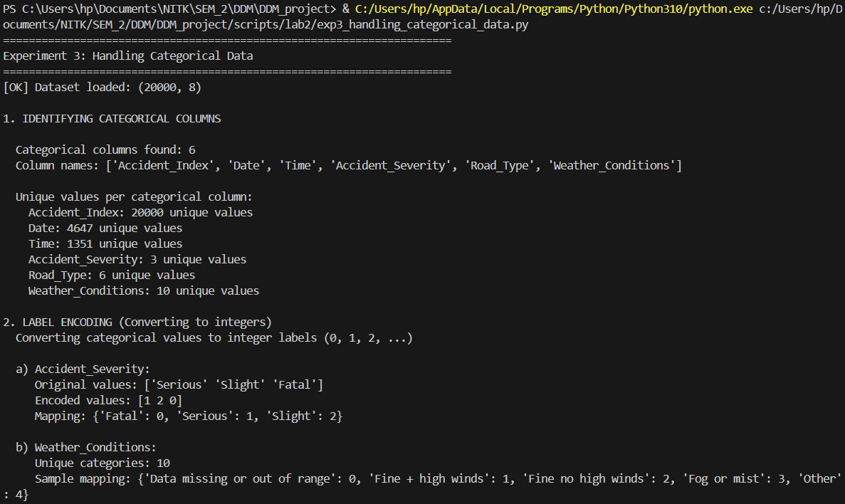Image resolution: width=845 pixels, height=504 pixels.
Task: Click the '1. IDENTIFYING CATEGORICAL COLUMNS' heading
Action: pos(112,119)
